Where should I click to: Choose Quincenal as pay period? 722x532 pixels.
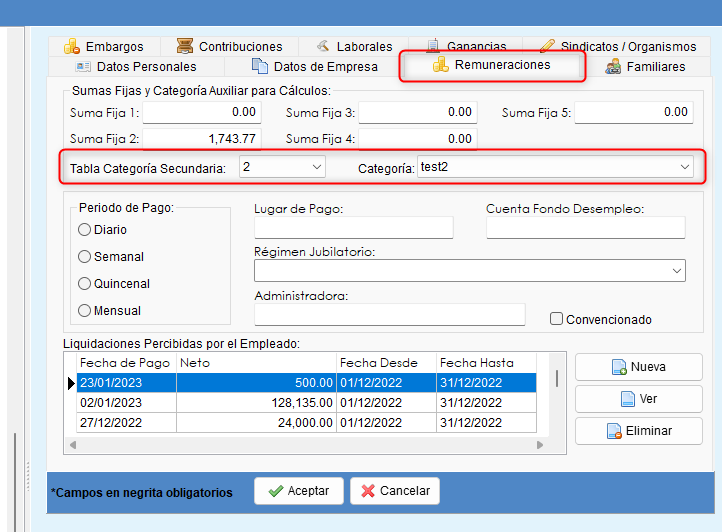(84, 284)
